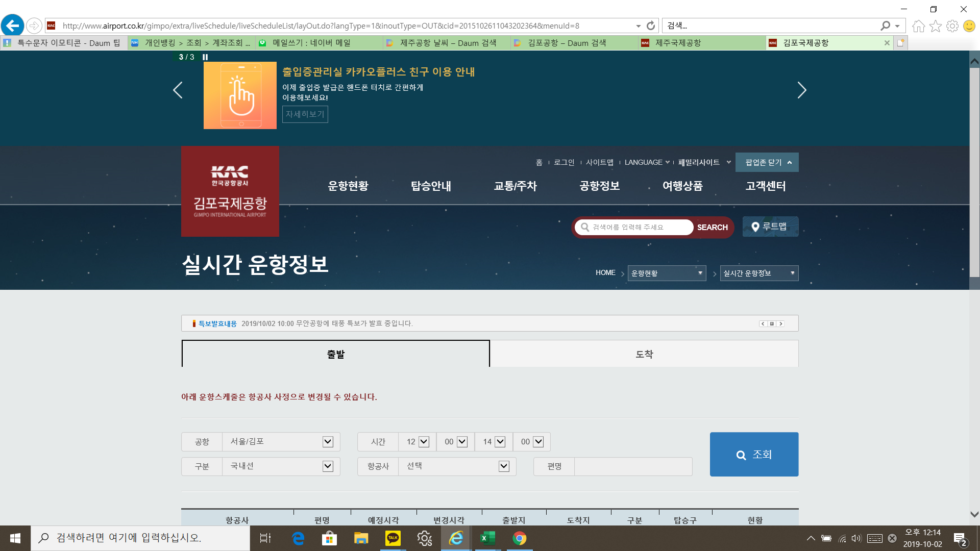Viewport: 980px width, 551px height.
Task: Click the browser back arrow button
Action: [13, 25]
